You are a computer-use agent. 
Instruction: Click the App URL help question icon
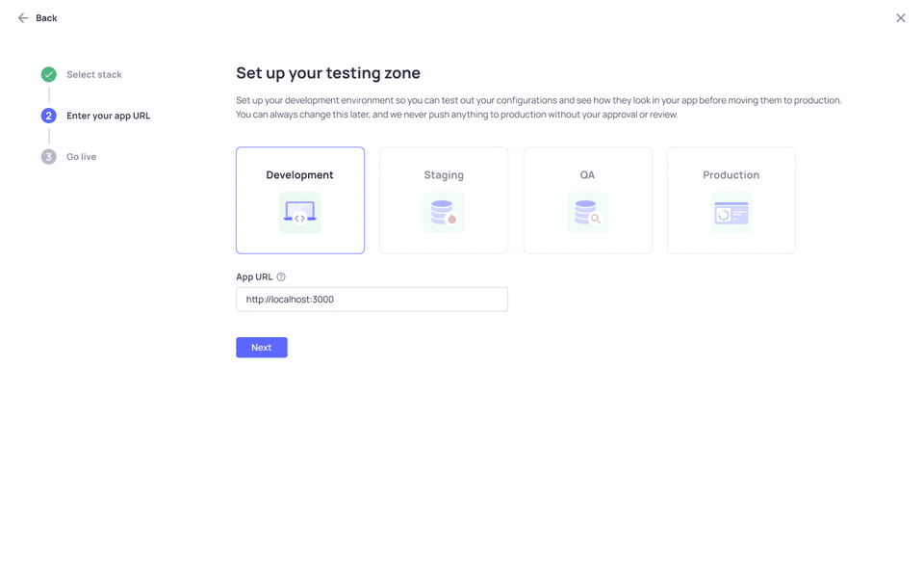tap(281, 277)
